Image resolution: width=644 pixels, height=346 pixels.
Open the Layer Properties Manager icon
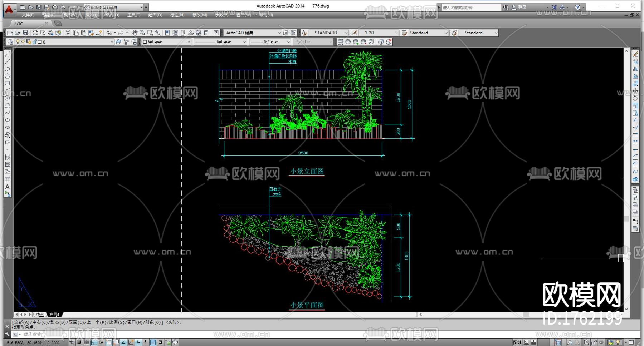[x=10, y=42]
